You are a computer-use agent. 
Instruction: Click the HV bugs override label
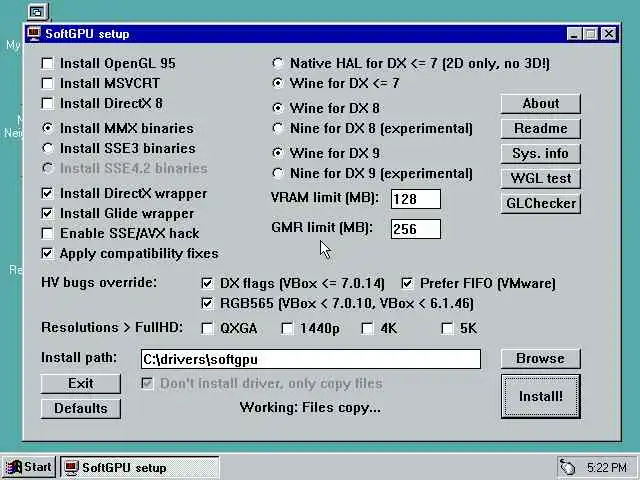[x=99, y=282]
